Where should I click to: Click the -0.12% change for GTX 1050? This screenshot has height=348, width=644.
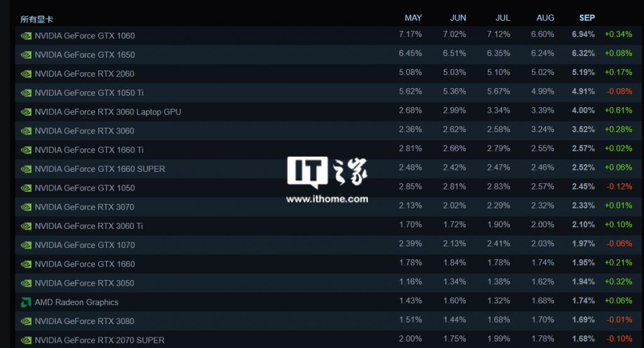click(x=619, y=186)
